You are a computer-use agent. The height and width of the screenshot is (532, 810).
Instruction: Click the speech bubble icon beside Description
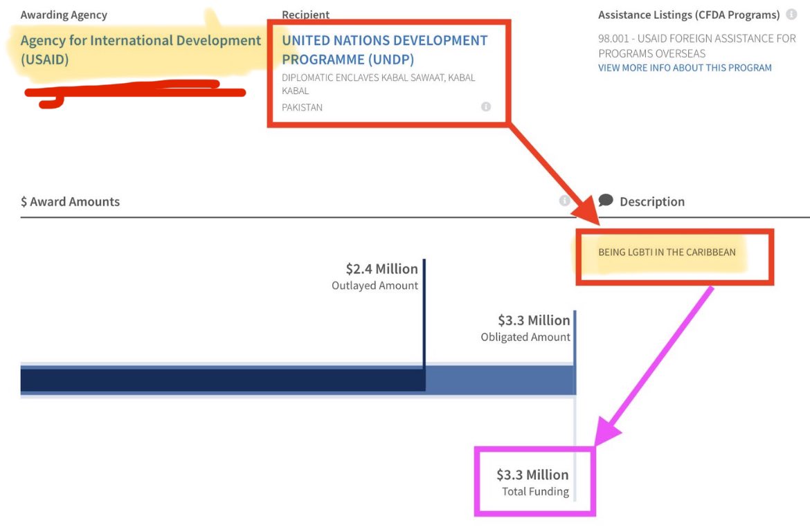click(x=606, y=200)
